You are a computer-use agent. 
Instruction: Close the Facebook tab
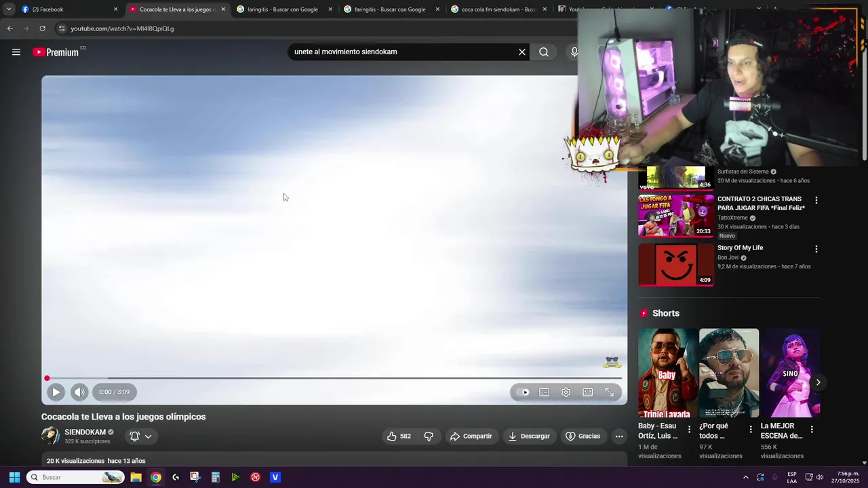(x=116, y=9)
